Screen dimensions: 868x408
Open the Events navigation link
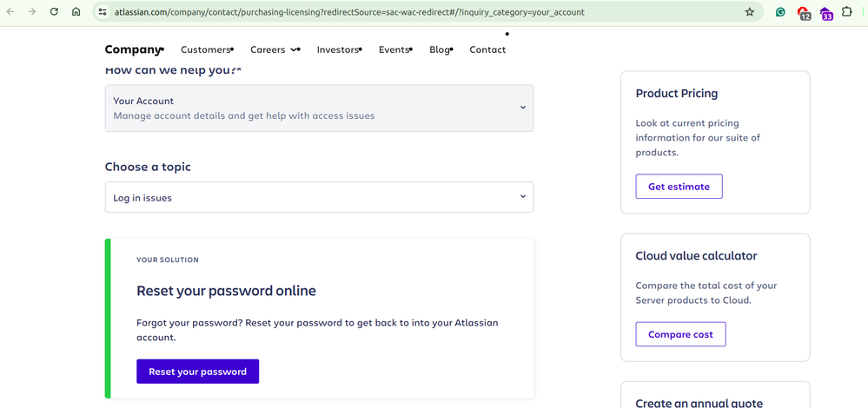(x=394, y=49)
